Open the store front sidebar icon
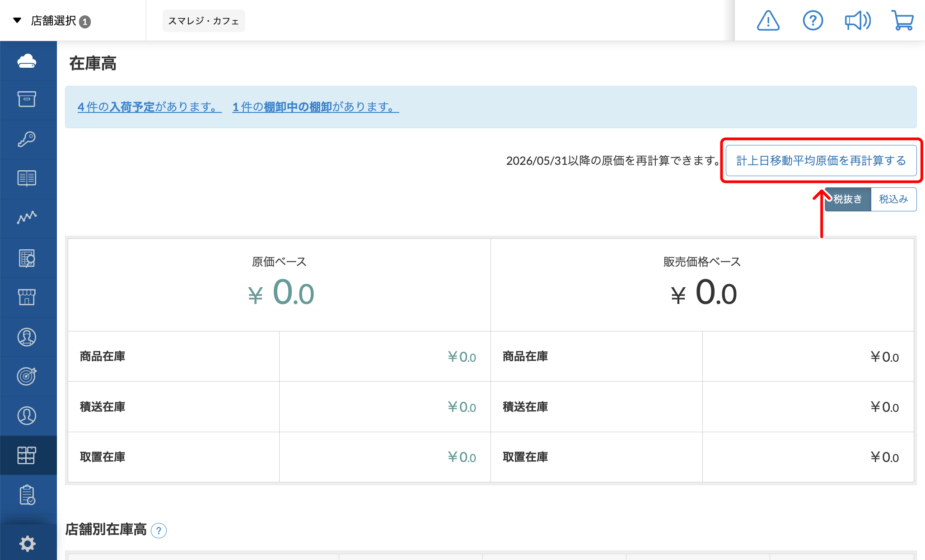This screenshot has height=560, width=925. (27, 297)
